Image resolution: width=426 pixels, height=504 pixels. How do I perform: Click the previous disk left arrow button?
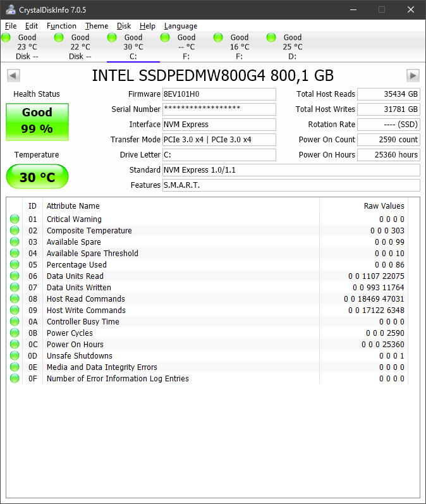point(13,76)
